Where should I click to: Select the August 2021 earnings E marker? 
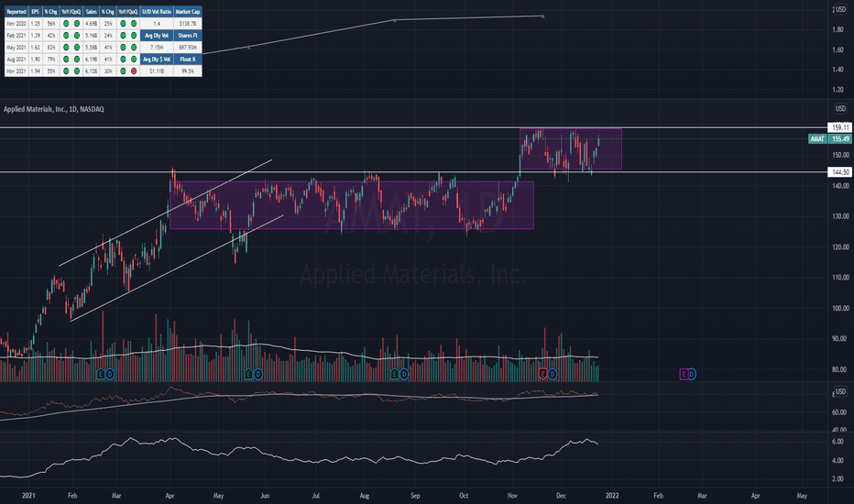coord(395,374)
